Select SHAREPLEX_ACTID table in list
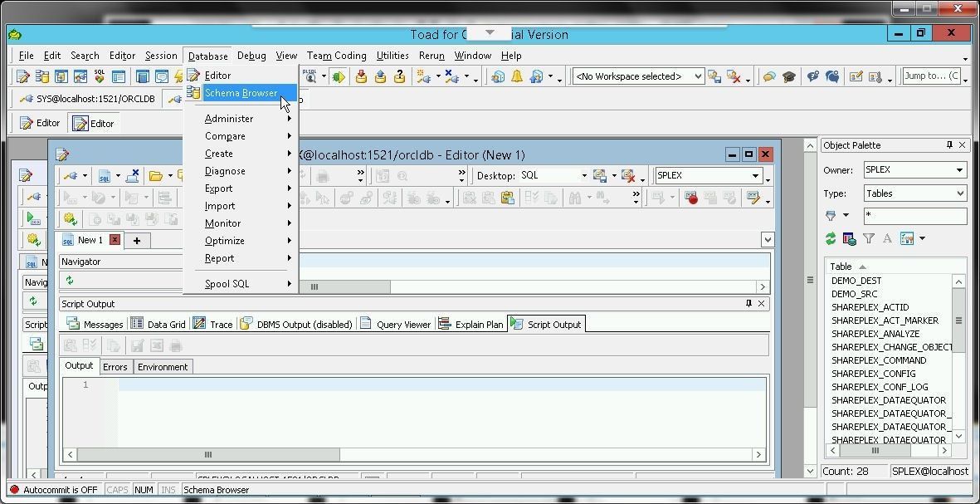The width and height of the screenshot is (980, 504). 870,307
